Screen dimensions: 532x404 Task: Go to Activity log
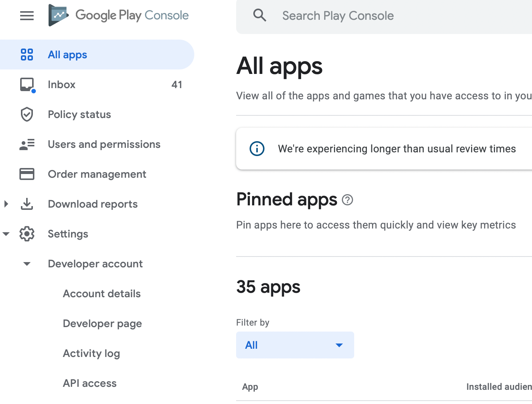coord(91,353)
